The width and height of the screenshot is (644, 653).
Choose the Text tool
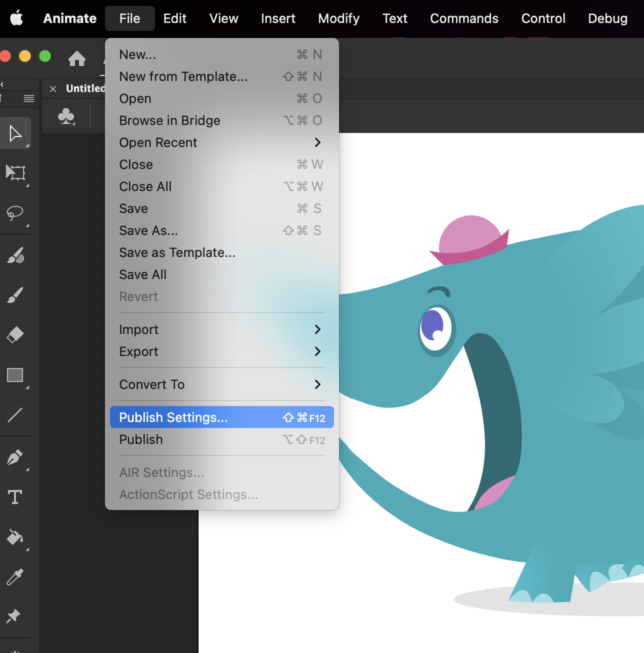[x=15, y=497]
